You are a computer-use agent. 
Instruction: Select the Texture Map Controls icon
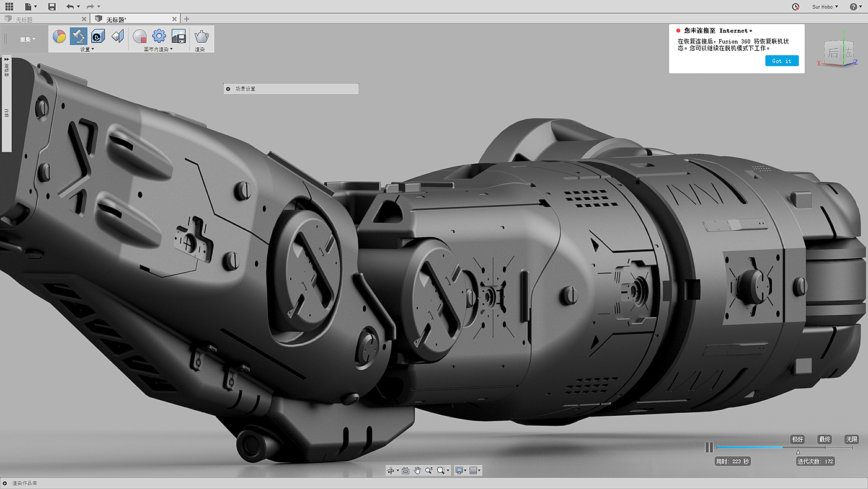click(118, 36)
